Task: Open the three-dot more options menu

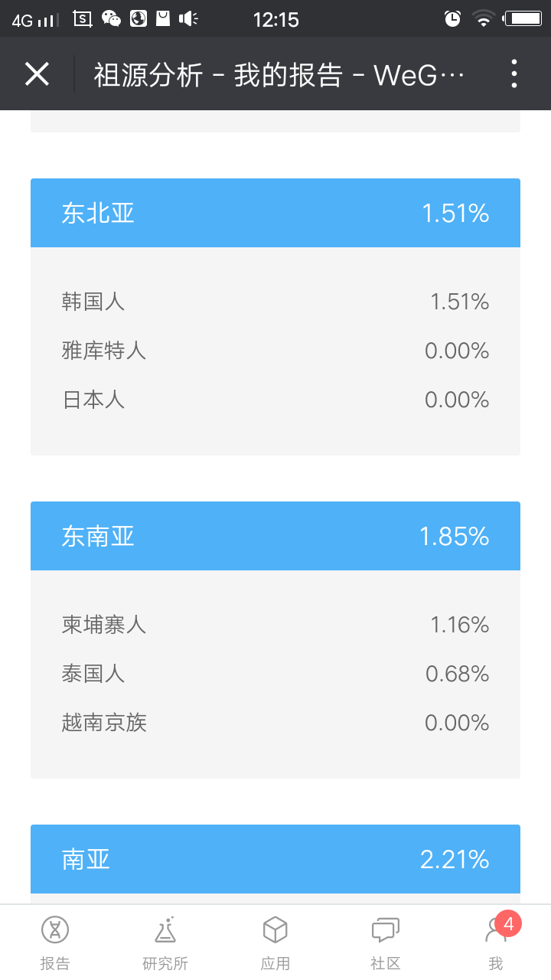Action: (514, 74)
